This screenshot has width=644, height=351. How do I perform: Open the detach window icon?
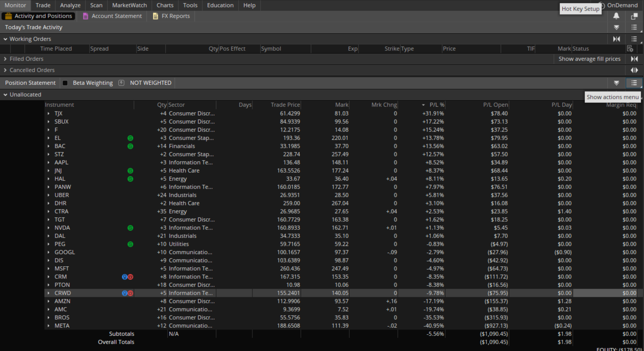[634, 16]
